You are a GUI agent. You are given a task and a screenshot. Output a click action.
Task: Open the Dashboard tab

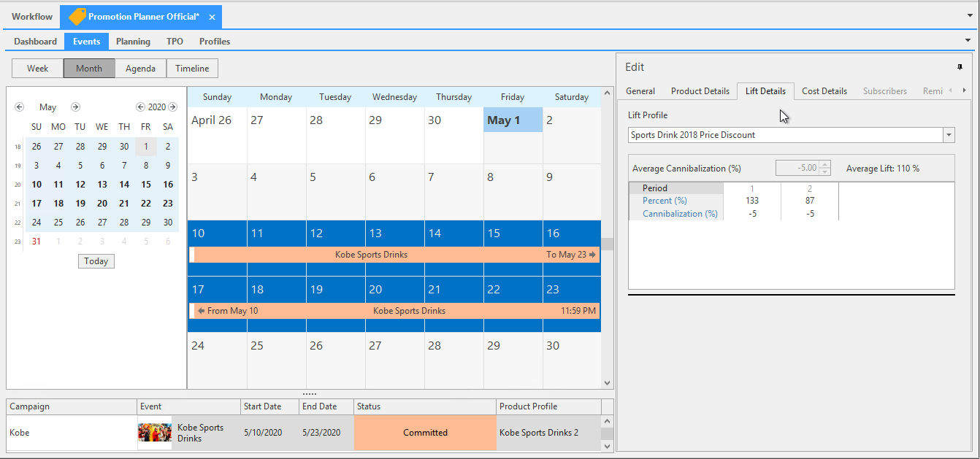[x=36, y=42]
